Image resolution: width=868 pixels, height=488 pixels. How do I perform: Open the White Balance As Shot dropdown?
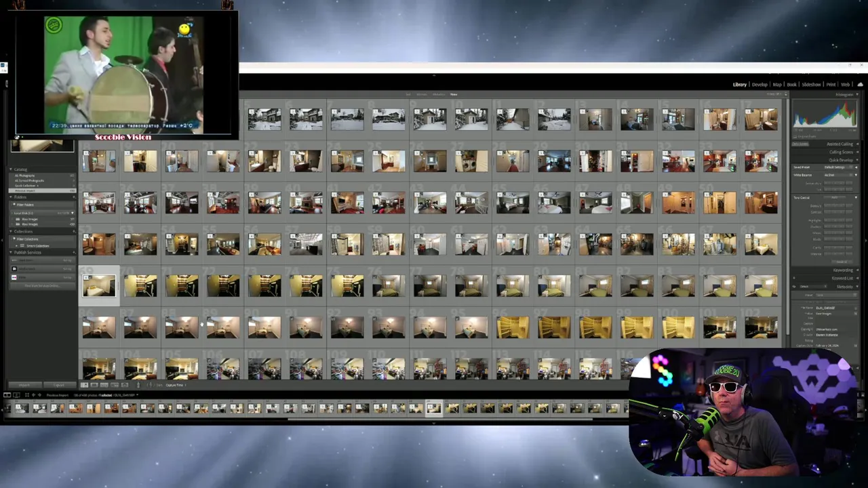point(837,175)
